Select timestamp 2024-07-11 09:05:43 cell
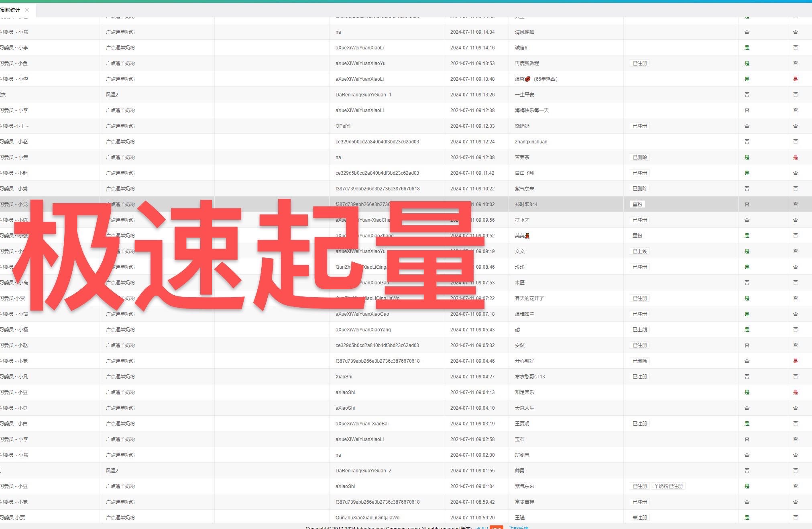812x529 pixels. click(472, 330)
